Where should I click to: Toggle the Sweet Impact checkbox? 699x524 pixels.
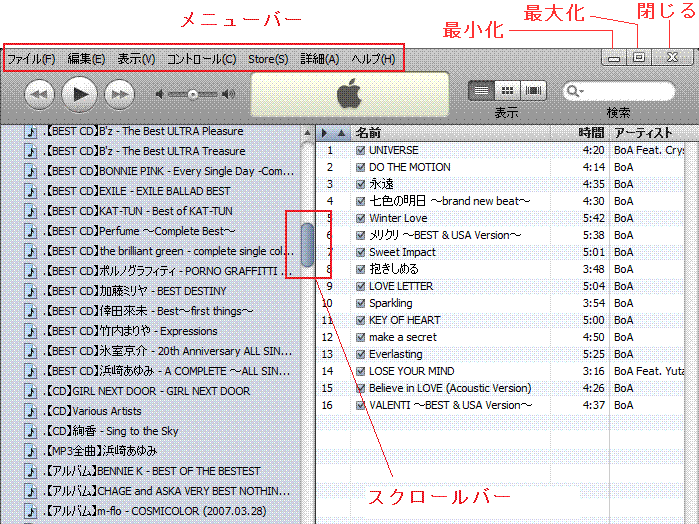tap(361, 252)
